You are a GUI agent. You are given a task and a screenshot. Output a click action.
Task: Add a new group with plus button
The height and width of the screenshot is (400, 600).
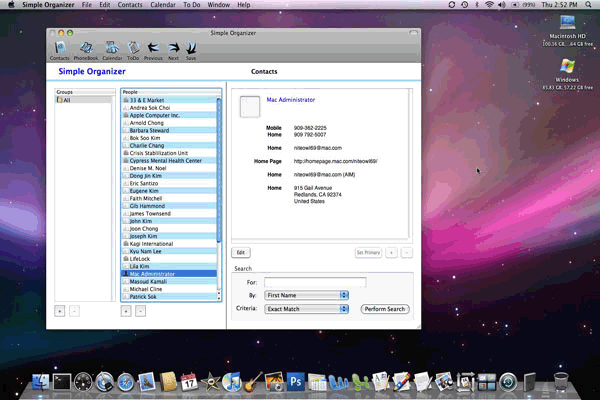[x=60, y=311]
